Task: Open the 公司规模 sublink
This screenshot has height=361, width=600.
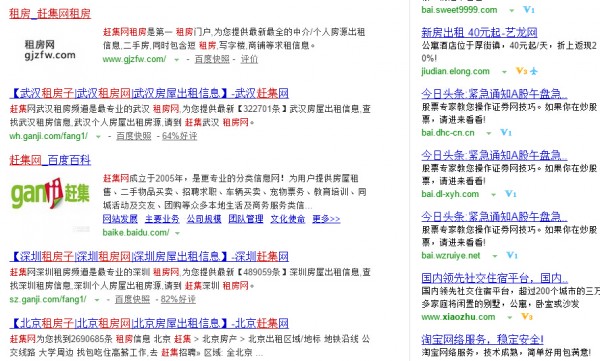Action: pos(204,219)
